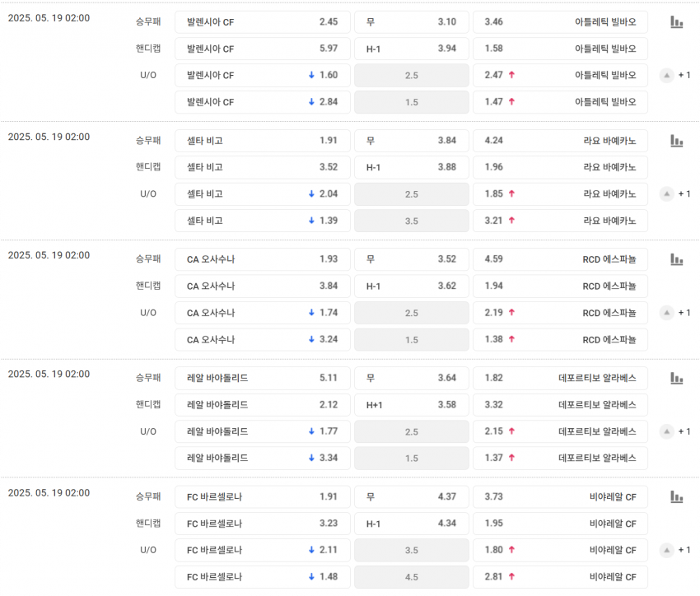Open statistics chart icon for Real Valladolid match
Viewport: 700px width, 596px height.
(x=676, y=378)
